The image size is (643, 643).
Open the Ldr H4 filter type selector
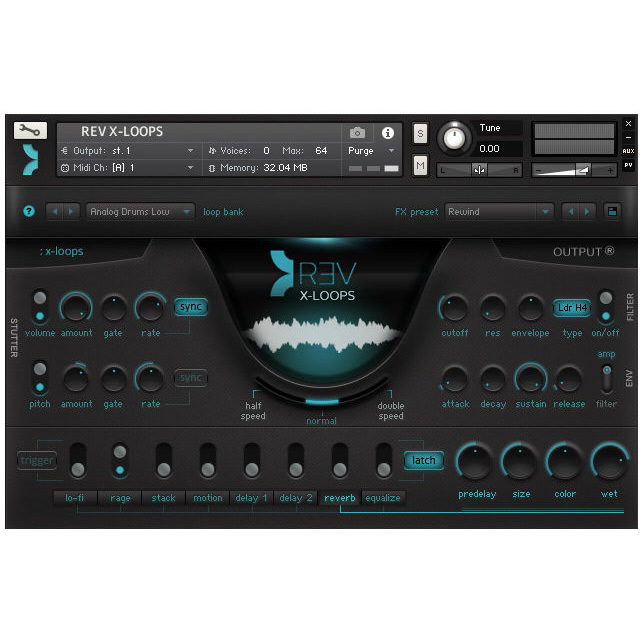tap(572, 307)
